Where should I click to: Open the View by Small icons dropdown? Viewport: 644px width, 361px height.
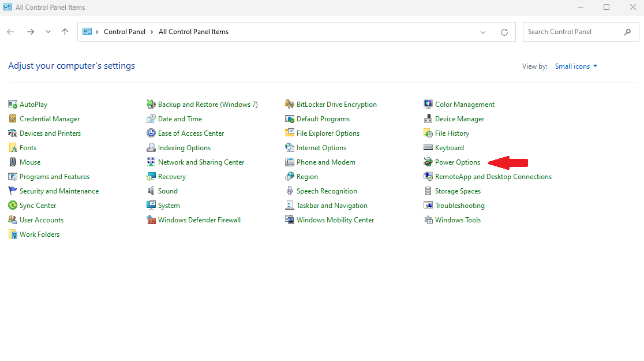576,66
